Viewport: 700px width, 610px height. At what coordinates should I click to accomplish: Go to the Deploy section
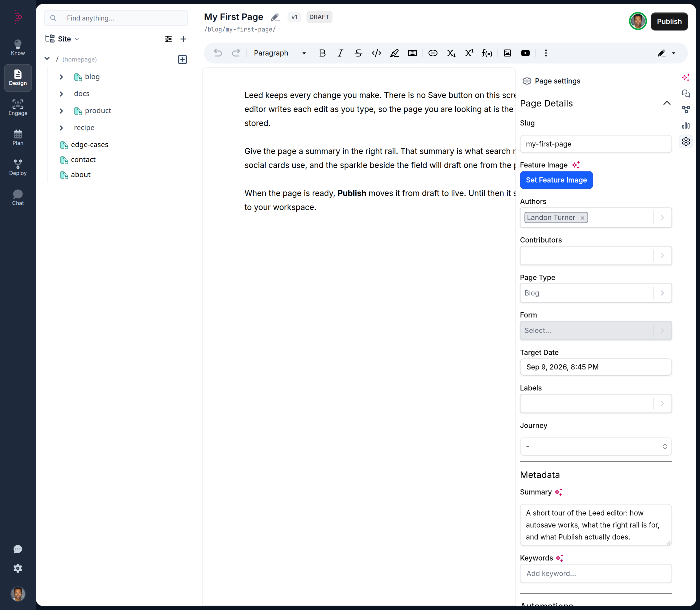(18, 167)
